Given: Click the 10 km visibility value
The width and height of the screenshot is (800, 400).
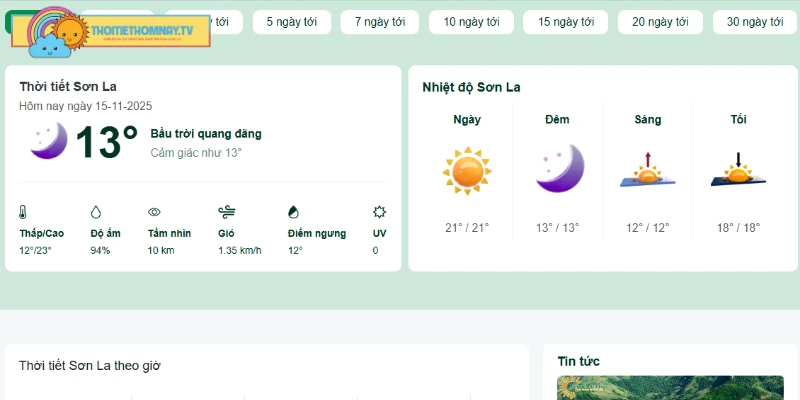Looking at the screenshot, I should (x=161, y=251).
